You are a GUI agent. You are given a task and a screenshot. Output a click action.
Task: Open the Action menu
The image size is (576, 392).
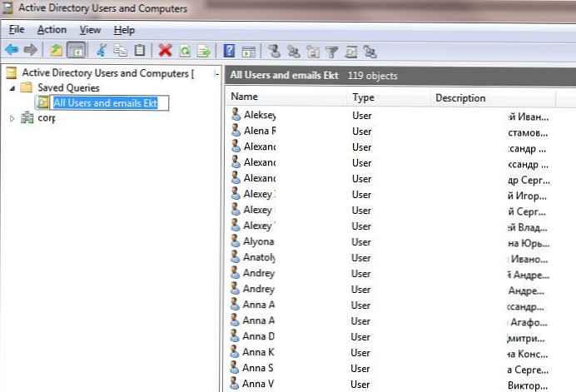click(x=52, y=30)
